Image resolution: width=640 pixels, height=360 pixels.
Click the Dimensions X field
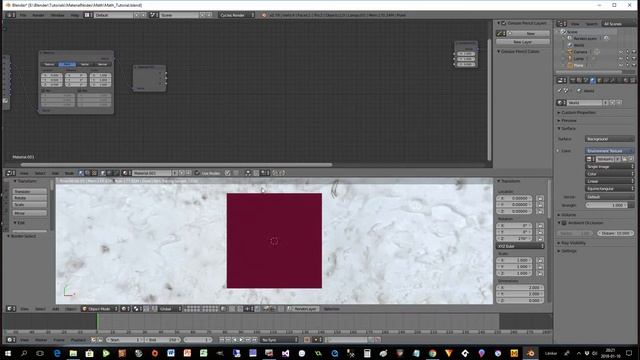pos(520,288)
